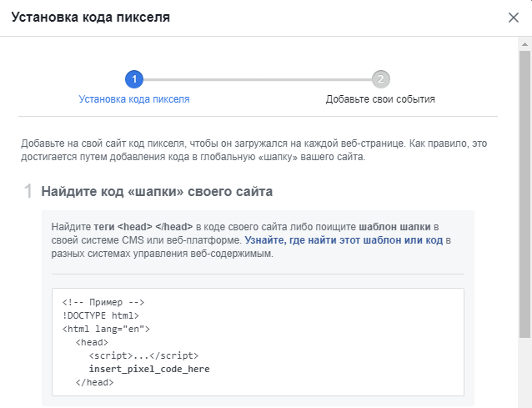Click bold text 'теги <head> </head>'

[143, 227]
